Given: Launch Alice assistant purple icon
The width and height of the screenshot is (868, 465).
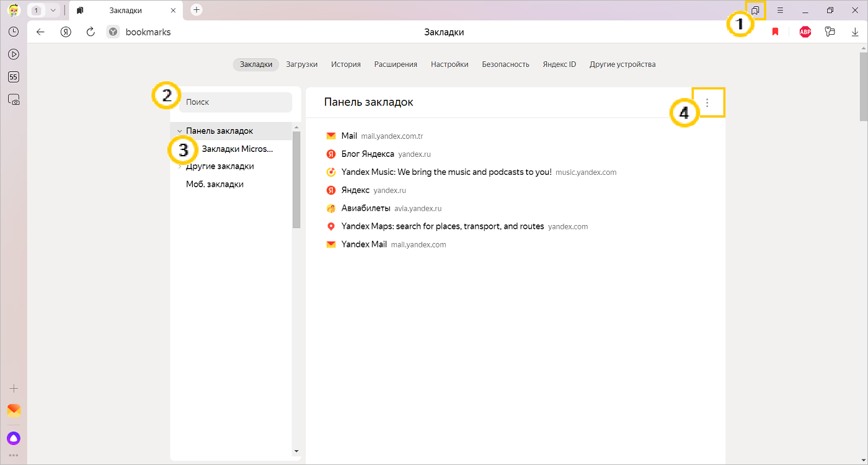Looking at the screenshot, I should 14,438.
